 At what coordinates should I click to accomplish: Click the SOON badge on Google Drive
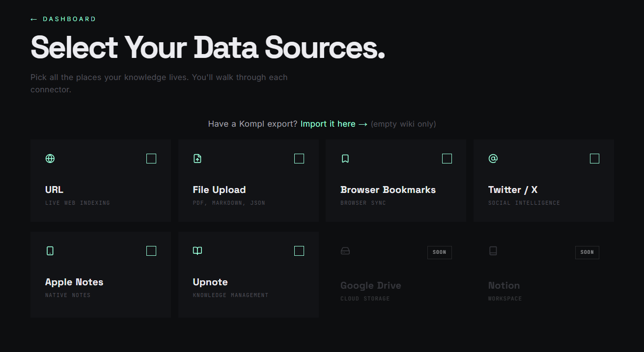click(x=440, y=252)
